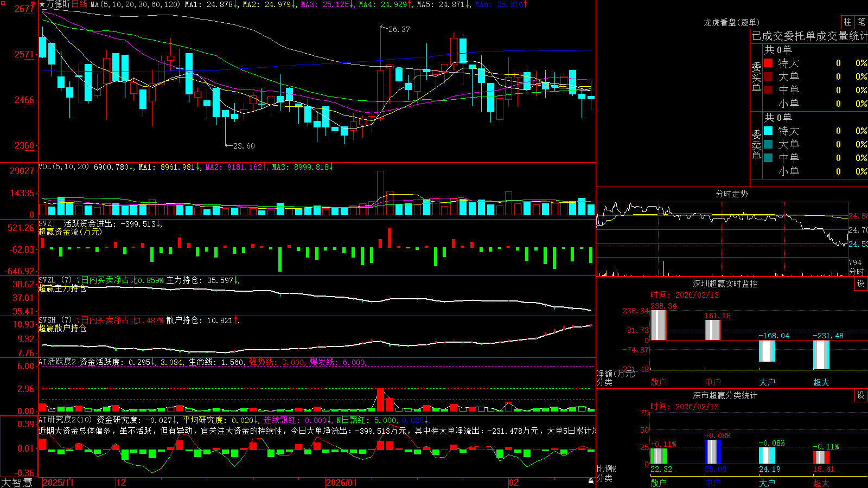868x488 pixels.
Task: Switch to 笔 (tick) view in 龙虎看盘
Action: pos(861,22)
